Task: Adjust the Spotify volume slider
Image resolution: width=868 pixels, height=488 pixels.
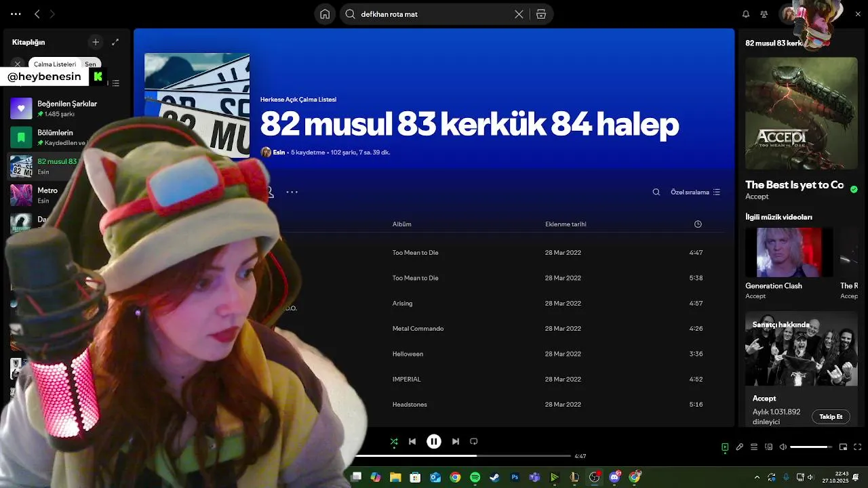Action: coord(811,447)
